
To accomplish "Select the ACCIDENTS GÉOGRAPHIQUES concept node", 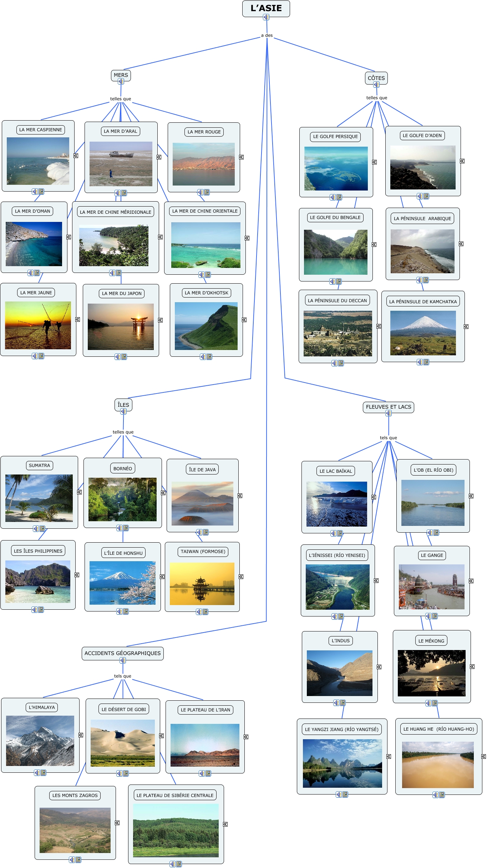I will click(x=122, y=653).
